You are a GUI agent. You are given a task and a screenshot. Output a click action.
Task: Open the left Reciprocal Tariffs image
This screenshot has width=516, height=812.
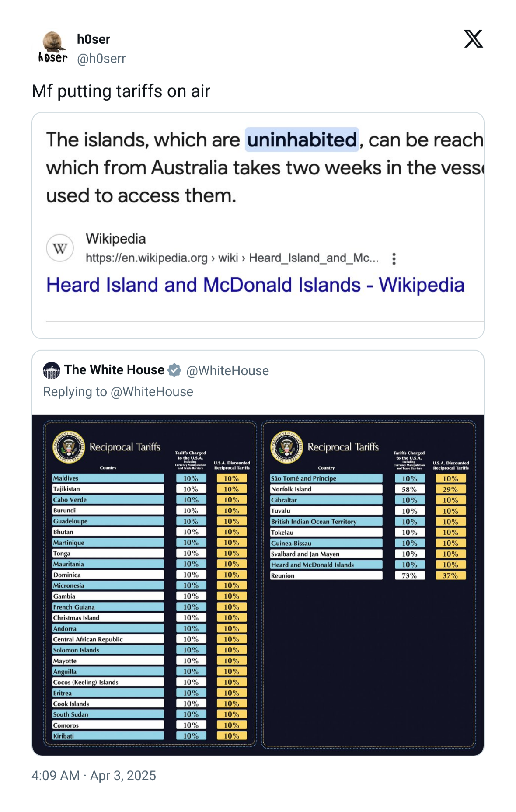pyautogui.click(x=150, y=584)
